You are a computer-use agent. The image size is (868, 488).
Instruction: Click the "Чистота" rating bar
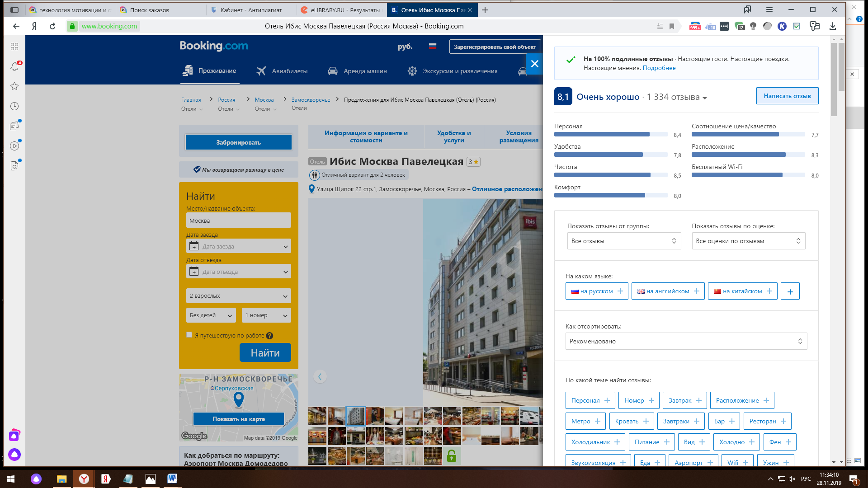tap(611, 175)
